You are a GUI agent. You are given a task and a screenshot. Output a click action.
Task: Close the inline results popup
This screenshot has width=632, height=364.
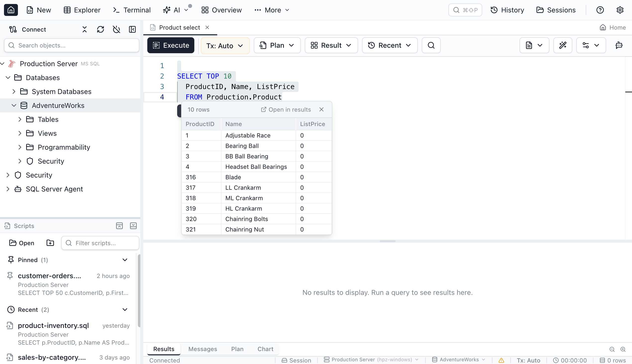click(x=321, y=110)
